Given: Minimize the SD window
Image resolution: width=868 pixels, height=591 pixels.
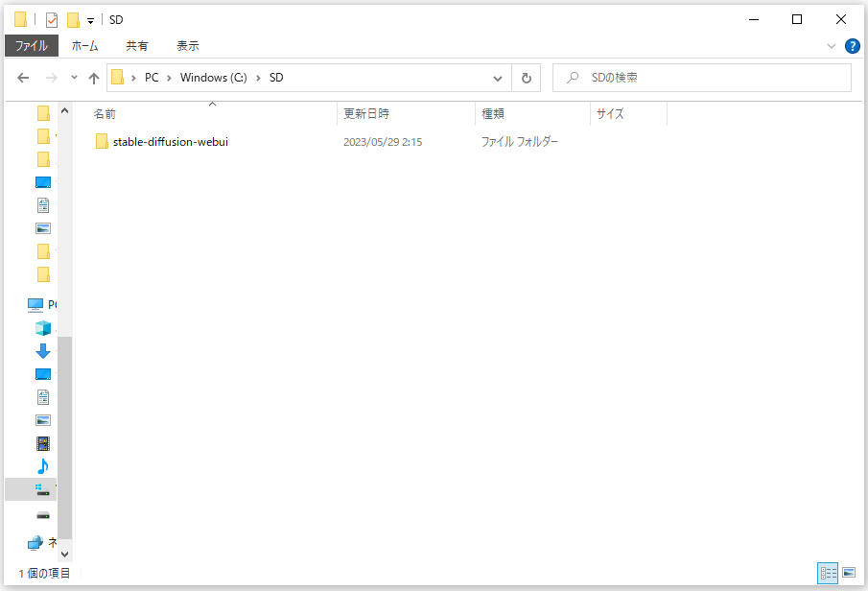Looking at the screenshot, I should click(754, 19).
